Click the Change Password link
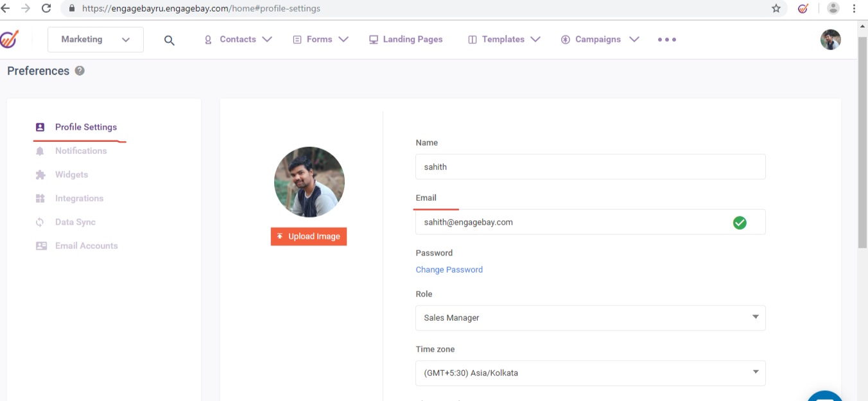This screenshot has height=401, width=868. click(x=449, y=269)
